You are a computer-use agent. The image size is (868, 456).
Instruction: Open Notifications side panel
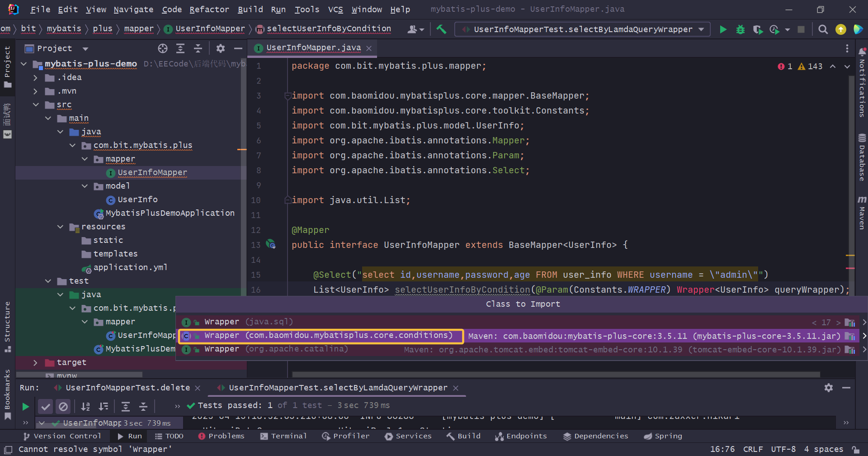click(x=862, y=83)
